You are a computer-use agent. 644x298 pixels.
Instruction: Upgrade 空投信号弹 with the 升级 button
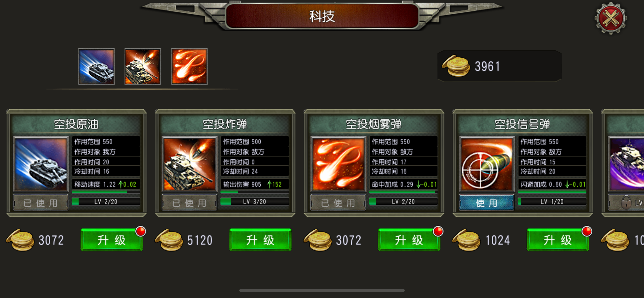tap(558, 240)
